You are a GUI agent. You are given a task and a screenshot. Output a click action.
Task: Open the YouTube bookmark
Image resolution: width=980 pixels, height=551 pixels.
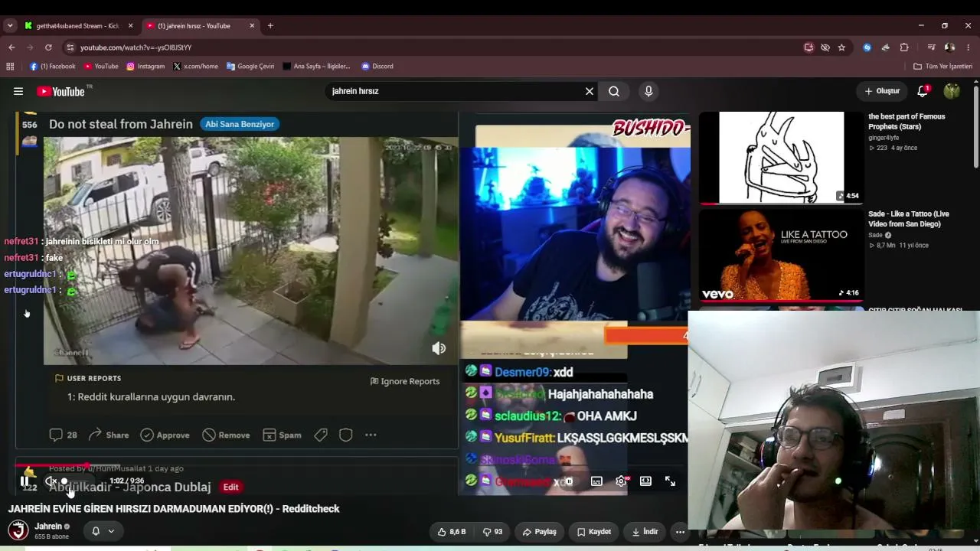click(x=101, y=67)
